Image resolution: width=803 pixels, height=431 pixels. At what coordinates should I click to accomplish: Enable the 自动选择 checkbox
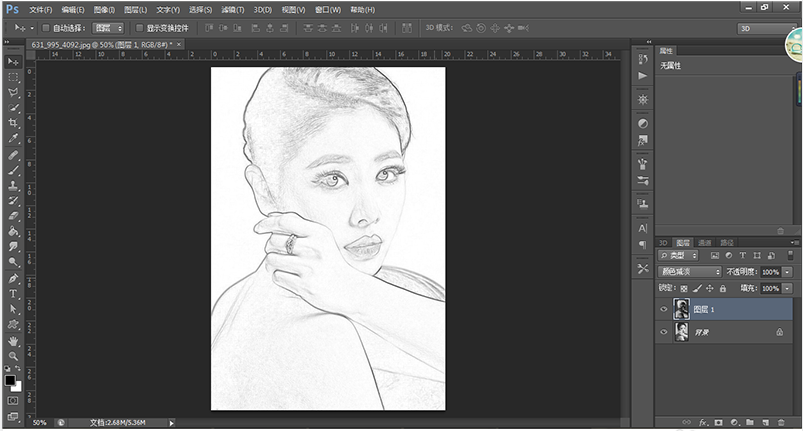(x=45, y=28)
